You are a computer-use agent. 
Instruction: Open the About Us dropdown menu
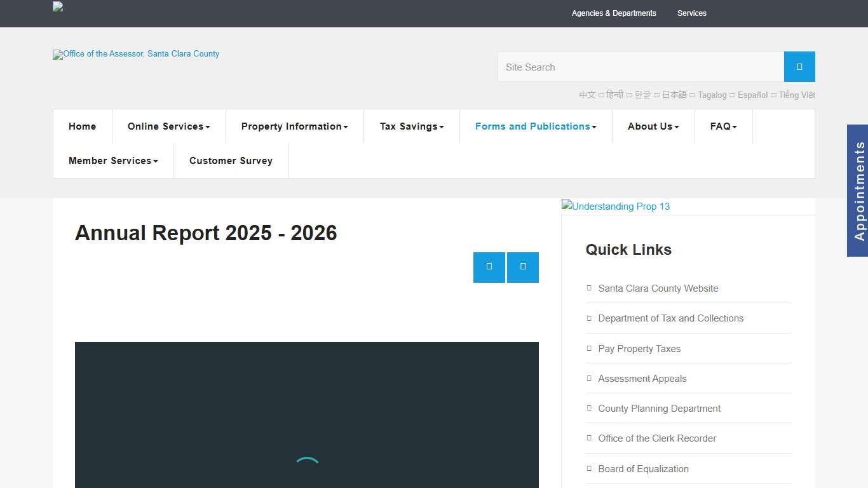coord(653,126)
